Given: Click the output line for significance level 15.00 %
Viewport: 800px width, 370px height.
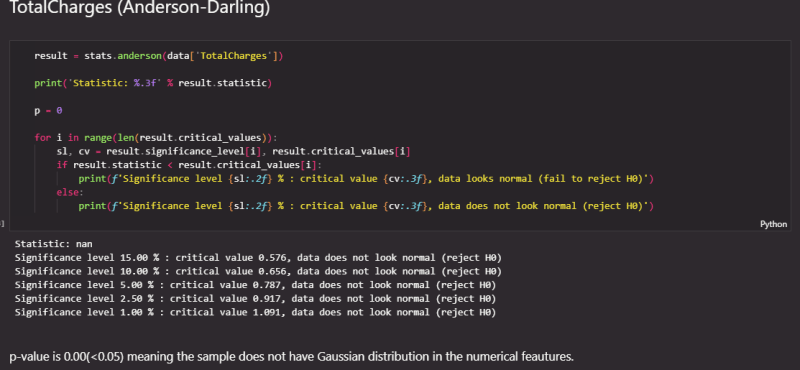Looking at the screenshot, I should 258,258.
